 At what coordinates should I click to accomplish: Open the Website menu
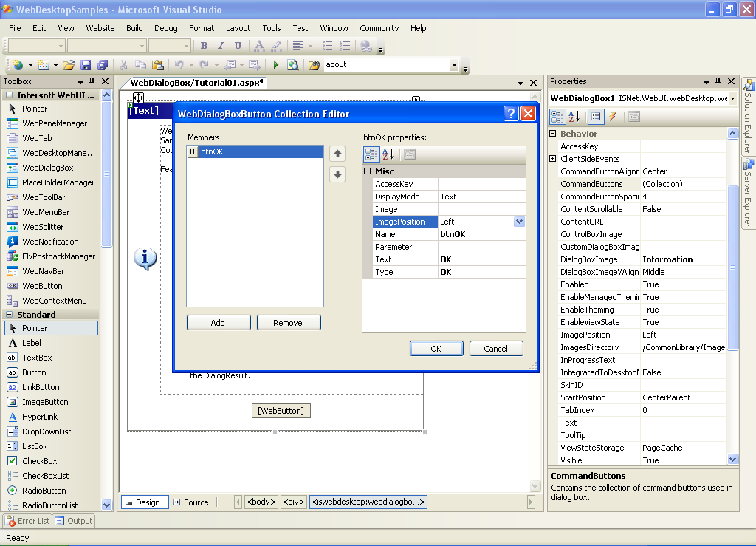(x=100, y=28)
